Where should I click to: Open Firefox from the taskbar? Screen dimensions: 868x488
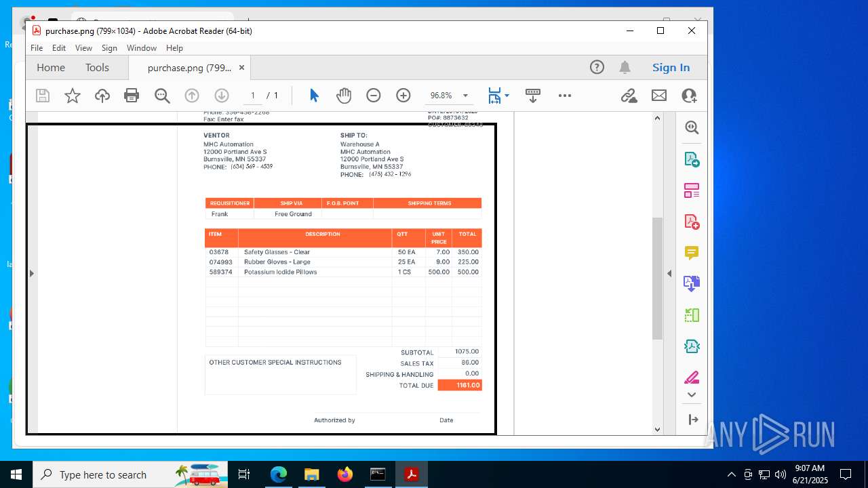tap(344, 474)
